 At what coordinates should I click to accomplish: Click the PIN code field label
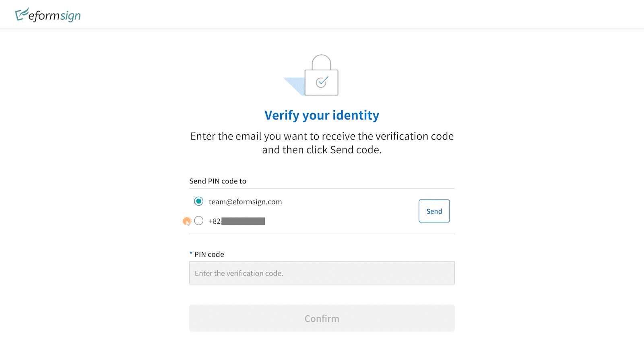click(209, 254)
